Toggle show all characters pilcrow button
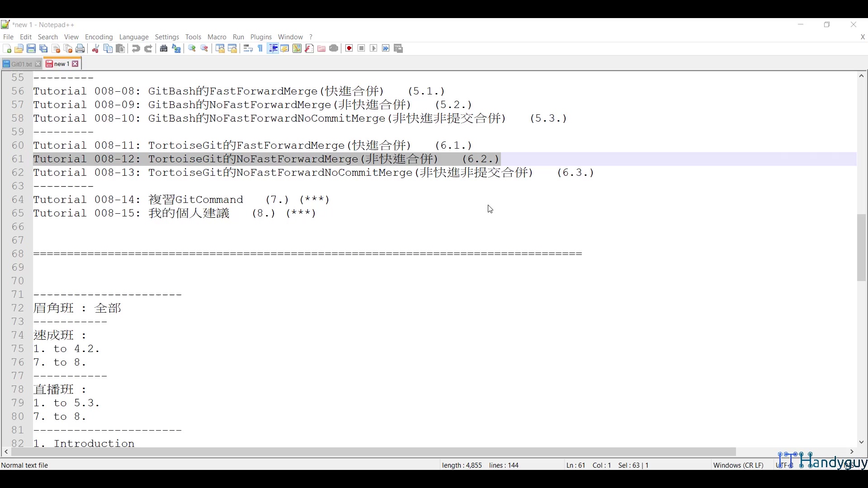Viewport: 868px width, 488px height. pos(260,49)
